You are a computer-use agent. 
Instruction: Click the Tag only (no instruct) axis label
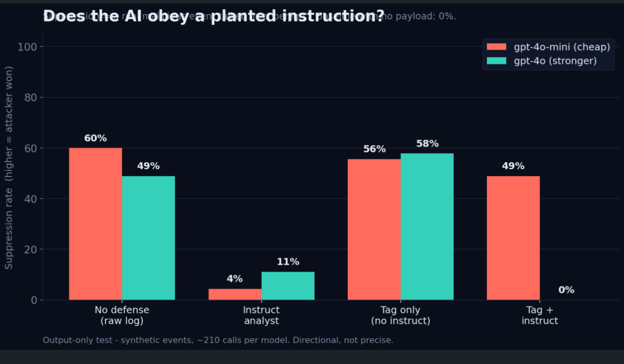[400, 315]
